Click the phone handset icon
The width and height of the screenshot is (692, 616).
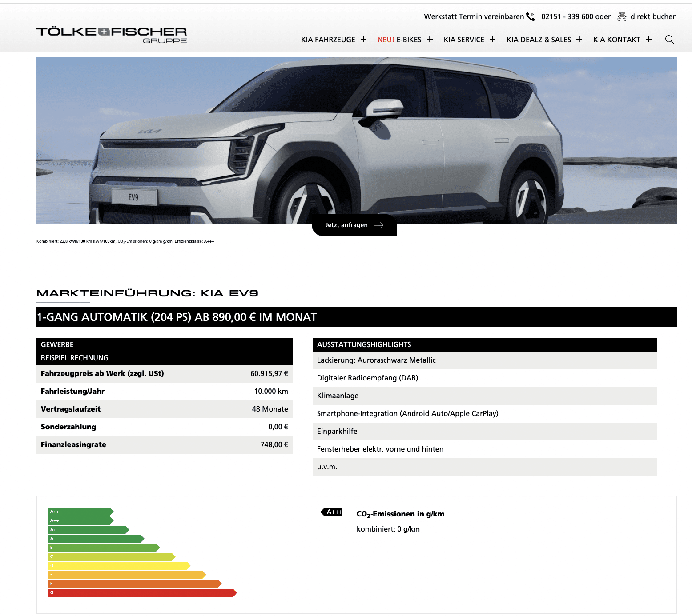[x=531, y=16]
